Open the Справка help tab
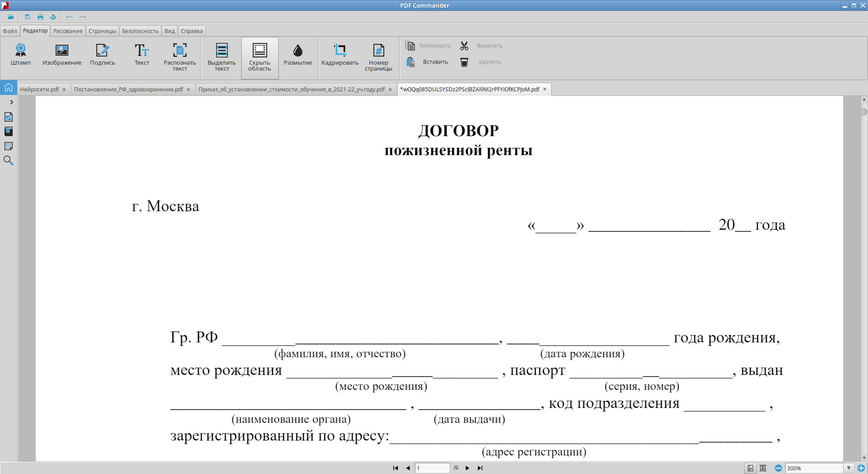Image resolution: width=868 pixels, height=474 pixels. point(192,31)
